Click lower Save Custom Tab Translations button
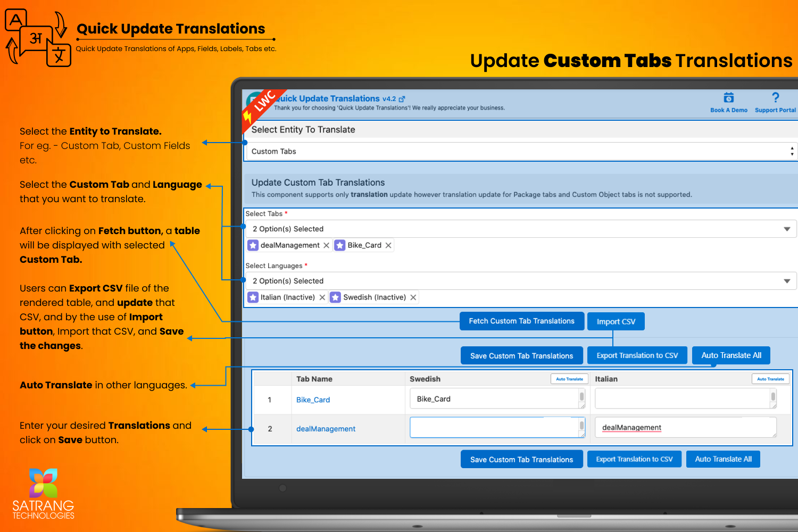This screenshot has width=798, height=532. click(x=522, y=459)
